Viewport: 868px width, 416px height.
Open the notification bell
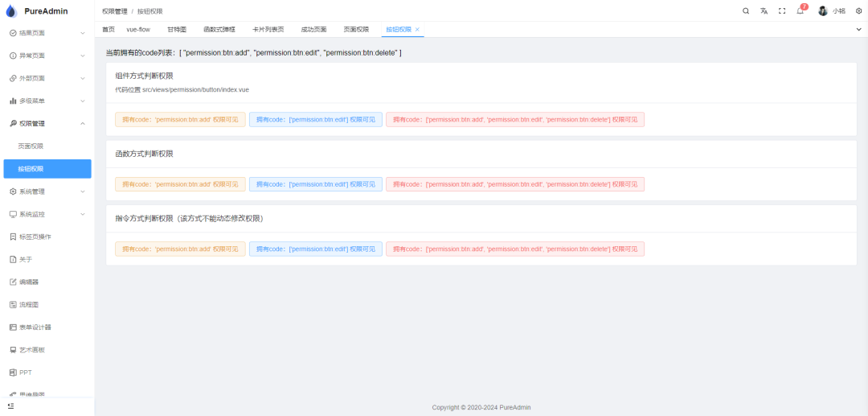800,11
